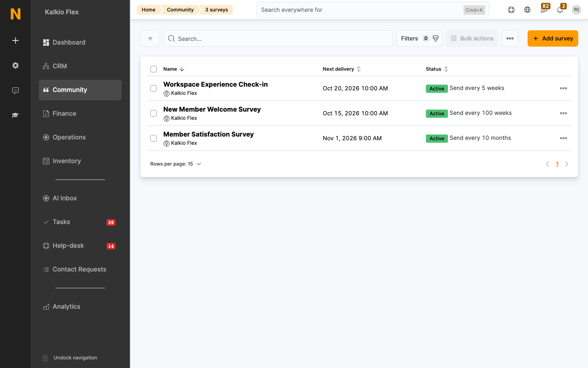588x368 pixels.
Task: Click the Bulk actions button
Action: 472,38
